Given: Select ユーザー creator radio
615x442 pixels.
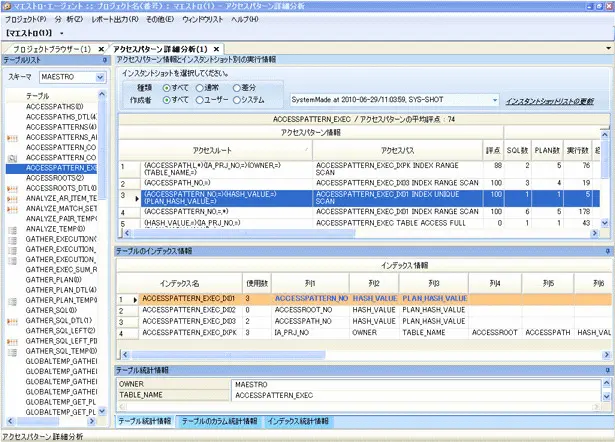Looking at the screenshot, I should [200, 100].
